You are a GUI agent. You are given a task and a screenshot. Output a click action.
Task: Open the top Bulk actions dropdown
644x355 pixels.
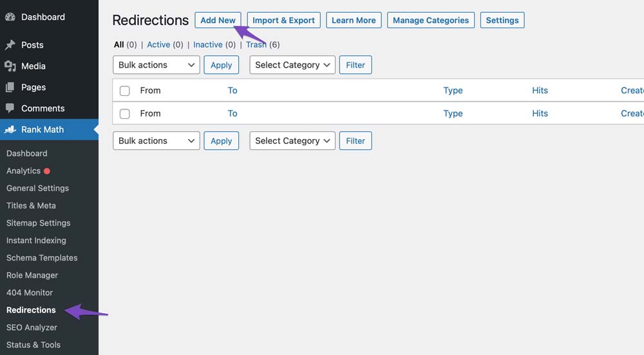pyautogui.click(x=156, y=65)
